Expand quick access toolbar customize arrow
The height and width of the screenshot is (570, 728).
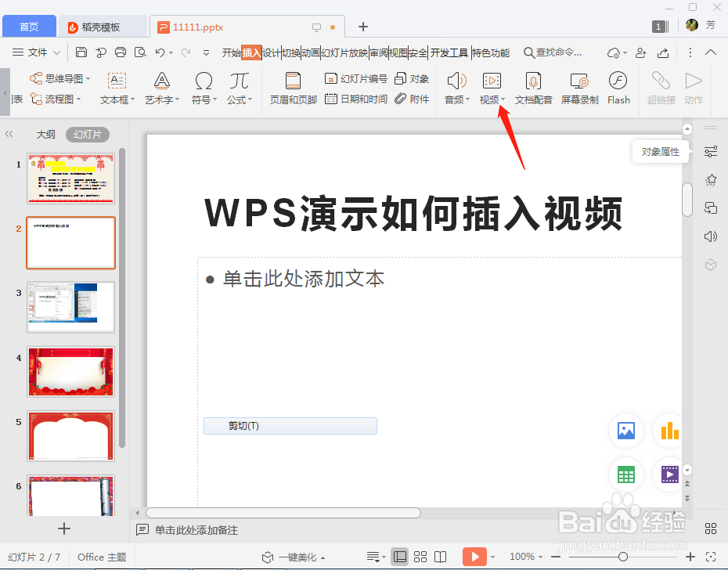(x=206, y=52)
